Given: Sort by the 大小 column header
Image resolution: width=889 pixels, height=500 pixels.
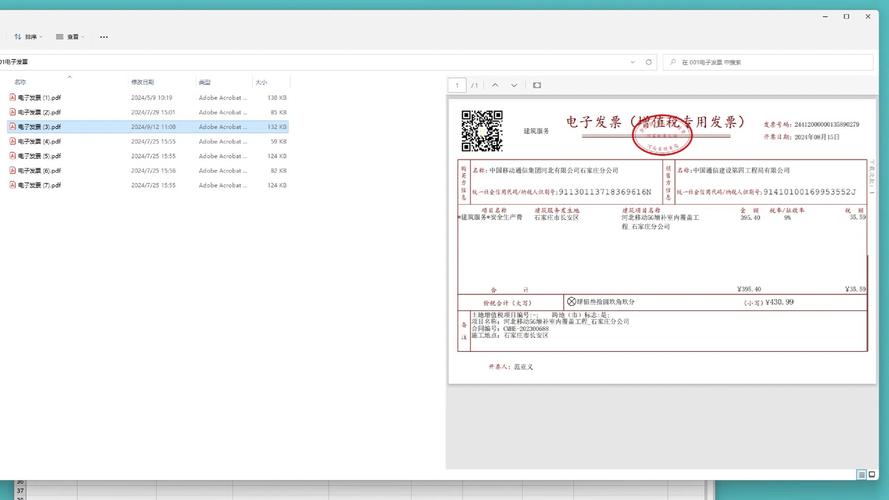Looking at the screenshot, I should [261, 82].
